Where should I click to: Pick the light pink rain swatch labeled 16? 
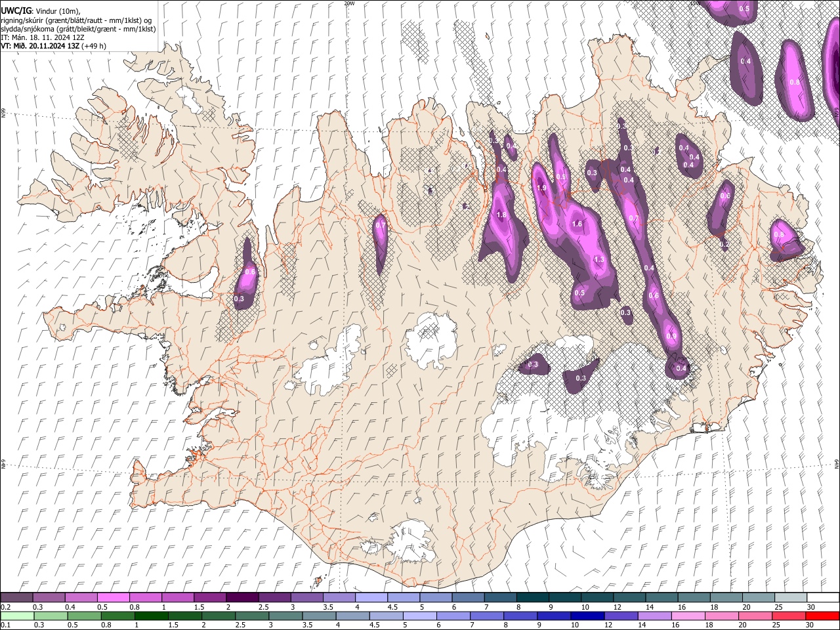point(688,616)
